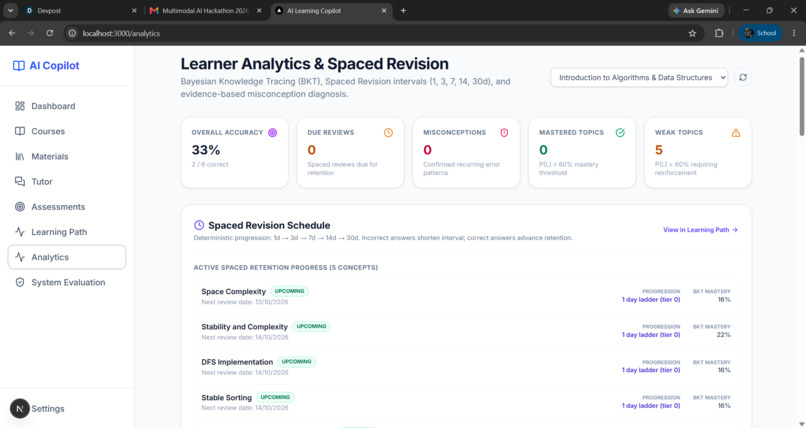
Task: Click the Assessments target icon
Action: coord(20,207)
